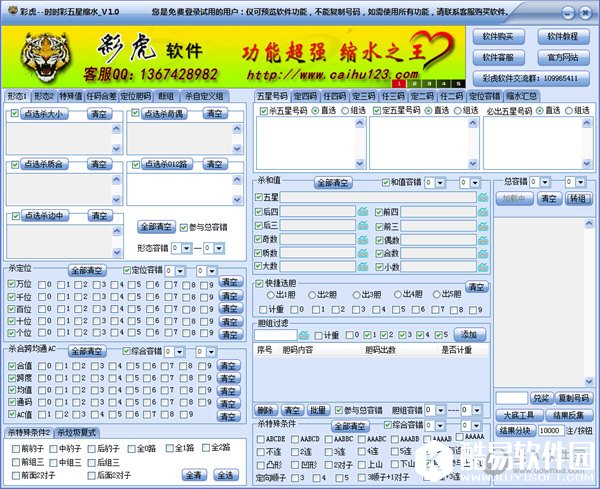Open second 总容错 dropdown

[580, 182]
